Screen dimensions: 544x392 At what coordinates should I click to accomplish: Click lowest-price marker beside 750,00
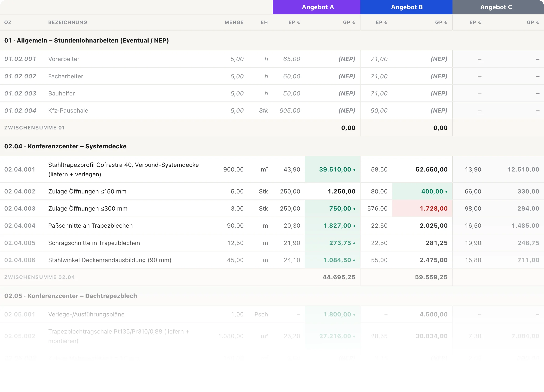(354, 209)
